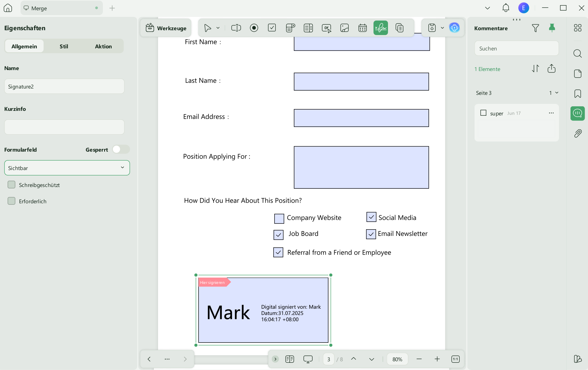Add a text field form tool

236,28
